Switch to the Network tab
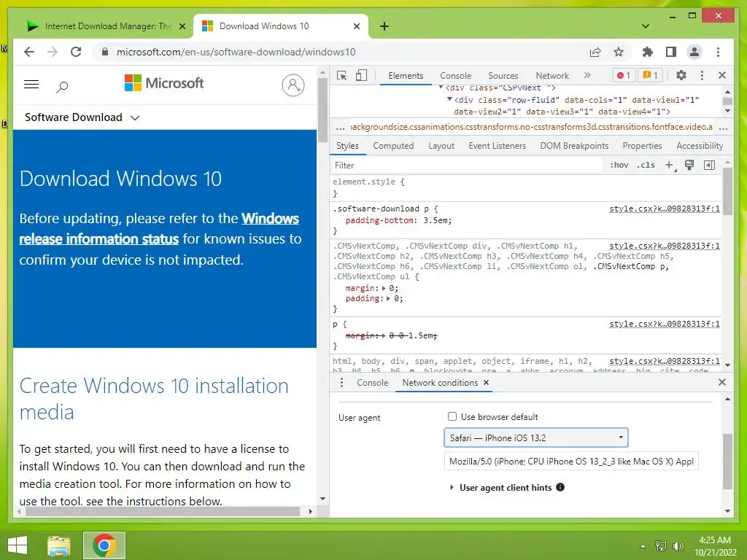Viewport: 747px width, 560px height. coord(552,75)
